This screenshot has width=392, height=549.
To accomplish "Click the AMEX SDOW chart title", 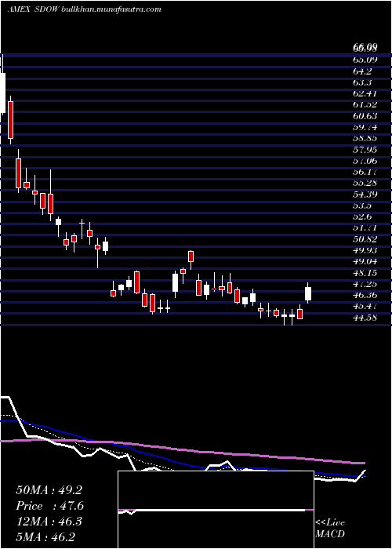I will pyautogui.click(x=34, y=9).
